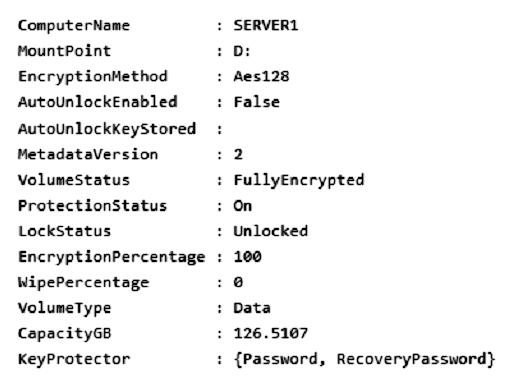Select the VolumeType Data value

pos(252,308)
